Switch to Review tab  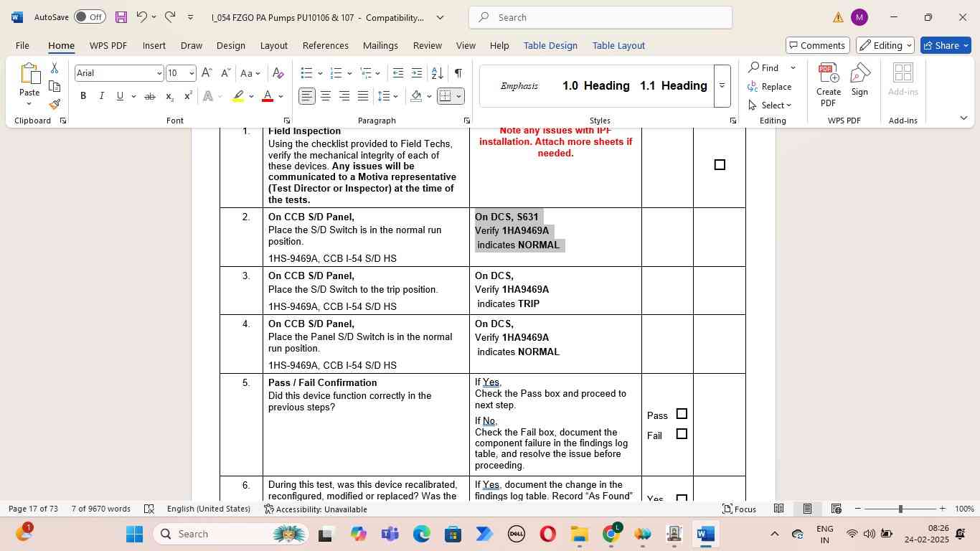pyautogui.click(x=427, y=45)
